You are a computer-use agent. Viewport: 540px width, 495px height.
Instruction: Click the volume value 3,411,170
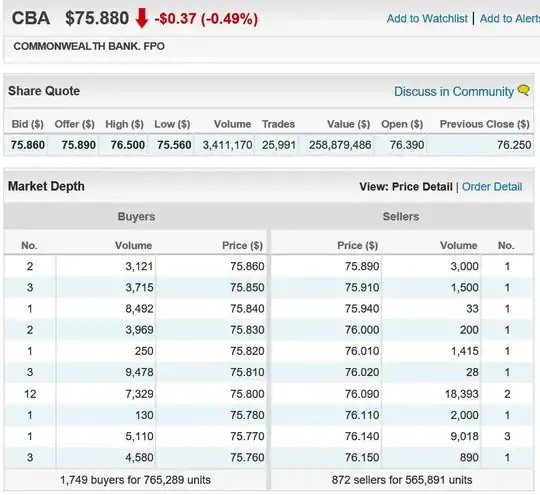point(228,145)
